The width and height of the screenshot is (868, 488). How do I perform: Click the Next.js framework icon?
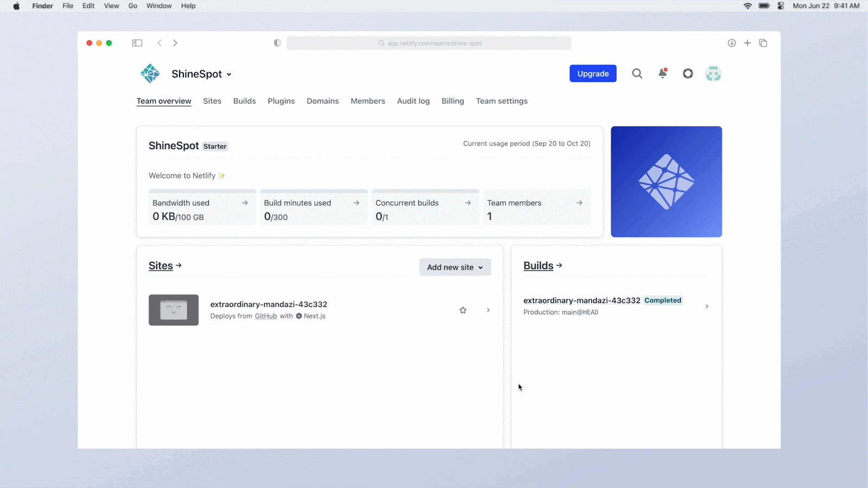tap(299, 316)
